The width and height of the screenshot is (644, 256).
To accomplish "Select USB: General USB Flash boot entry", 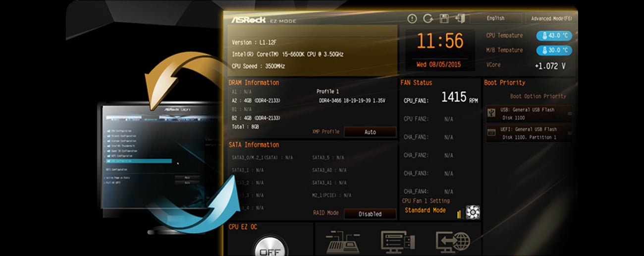I will 529,113.
